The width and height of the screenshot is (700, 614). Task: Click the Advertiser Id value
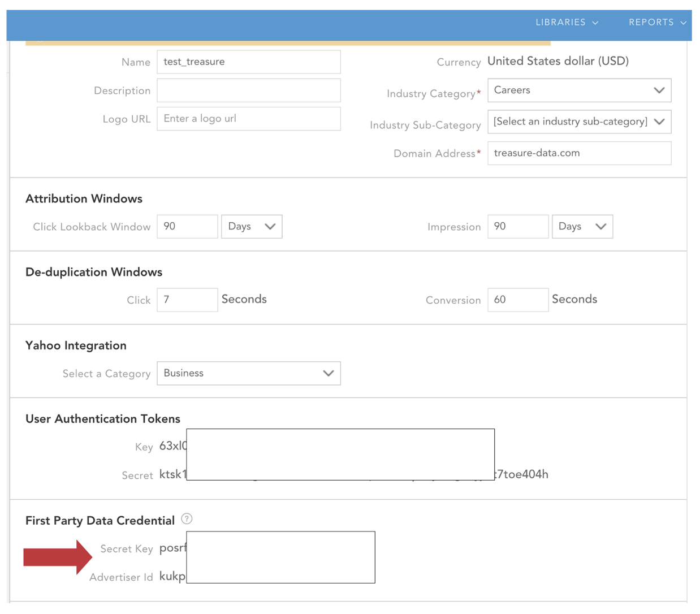[172, 576]
